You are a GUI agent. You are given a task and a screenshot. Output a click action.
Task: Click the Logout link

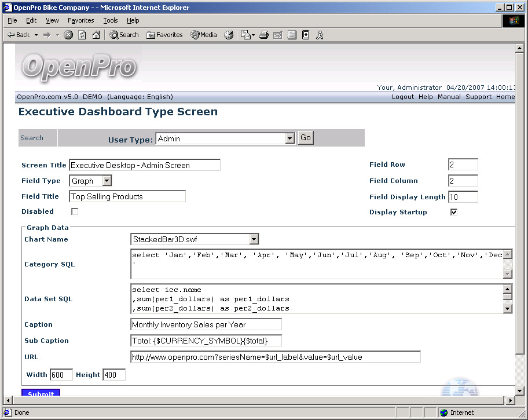pyautogui.click(x=402, y=97)
